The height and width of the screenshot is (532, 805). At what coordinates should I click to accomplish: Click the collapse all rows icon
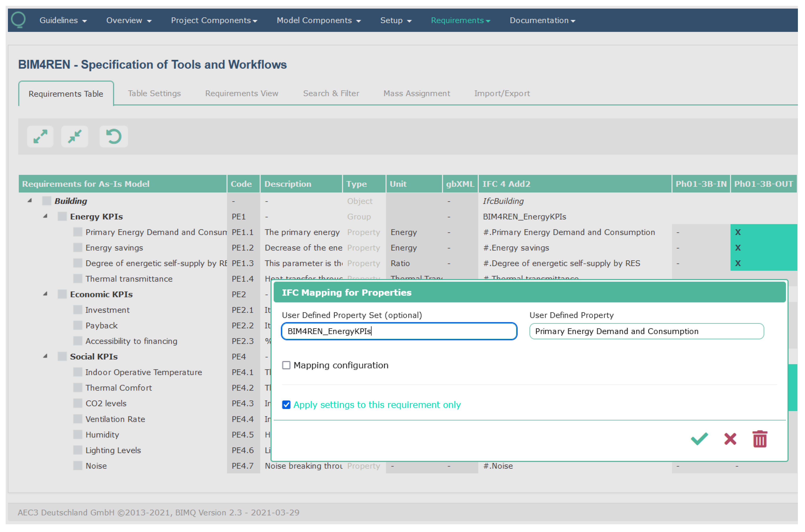(x=75, y=137)
